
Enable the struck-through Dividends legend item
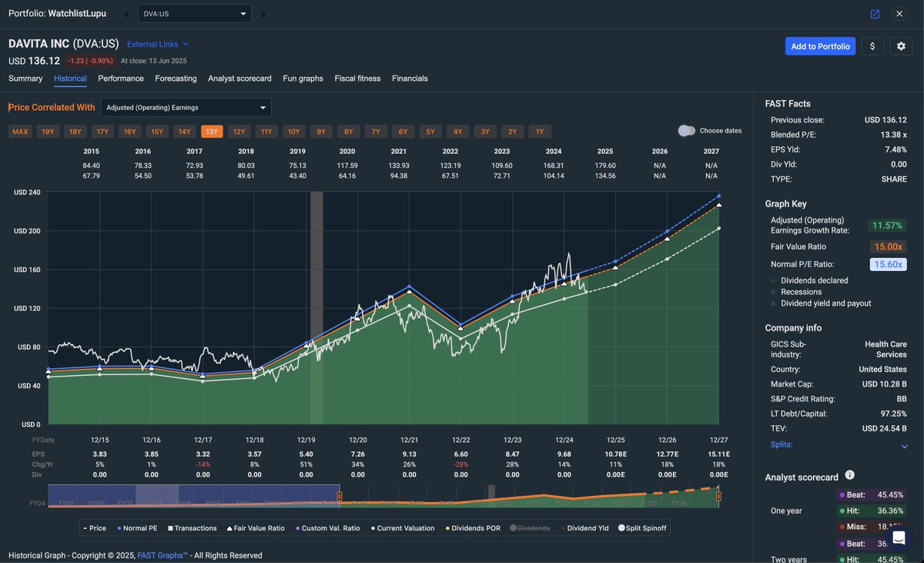point(530,528)
